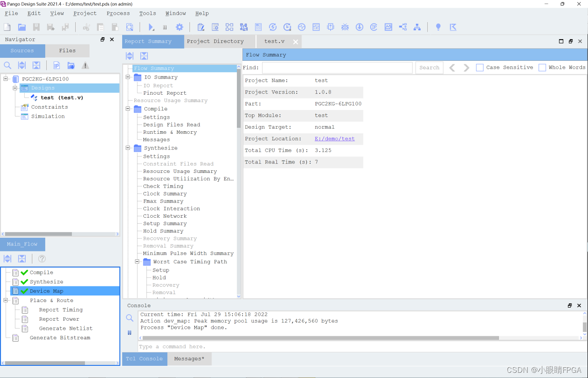Image resolution: width=588 pixels, height=378 pixels.
Task: Collapse the PGC2KG-6LPG100 tree node
Action: click(6, 79)
